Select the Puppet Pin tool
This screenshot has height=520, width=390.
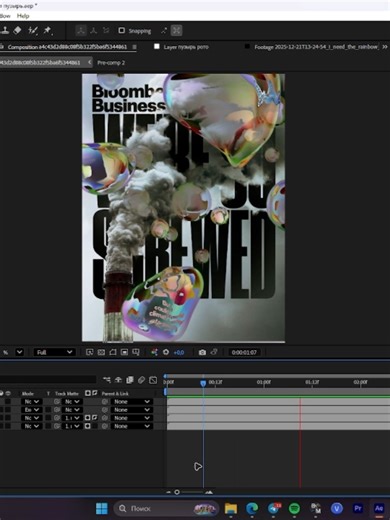tap(48, 31)
